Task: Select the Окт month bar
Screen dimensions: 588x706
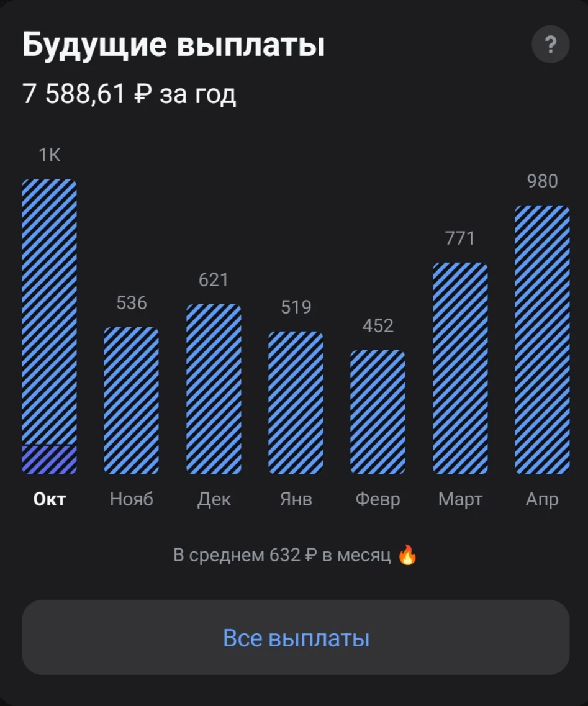Action: (x=50, y=327)
